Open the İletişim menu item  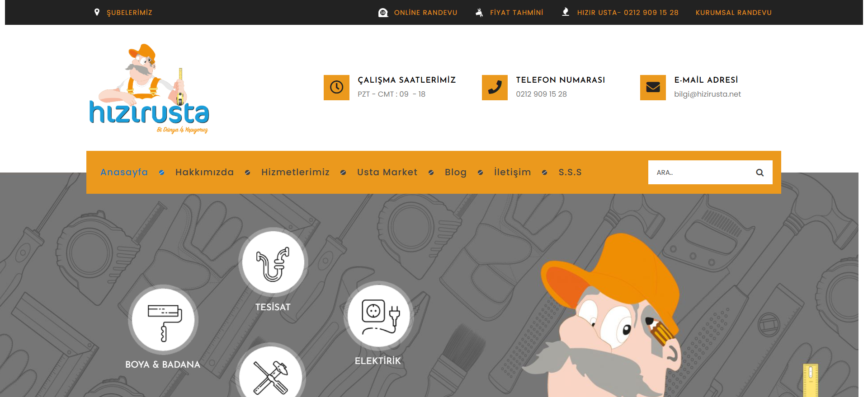512,173
